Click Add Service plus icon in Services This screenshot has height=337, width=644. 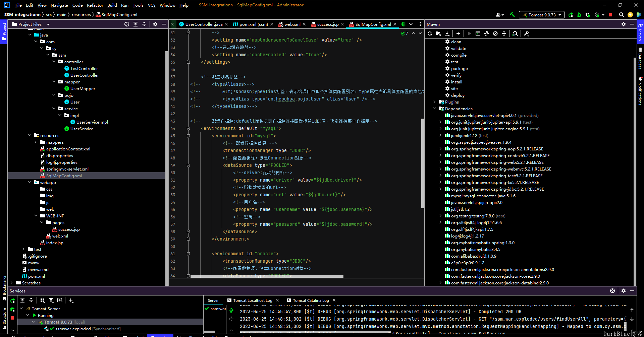tap(71, 300)
